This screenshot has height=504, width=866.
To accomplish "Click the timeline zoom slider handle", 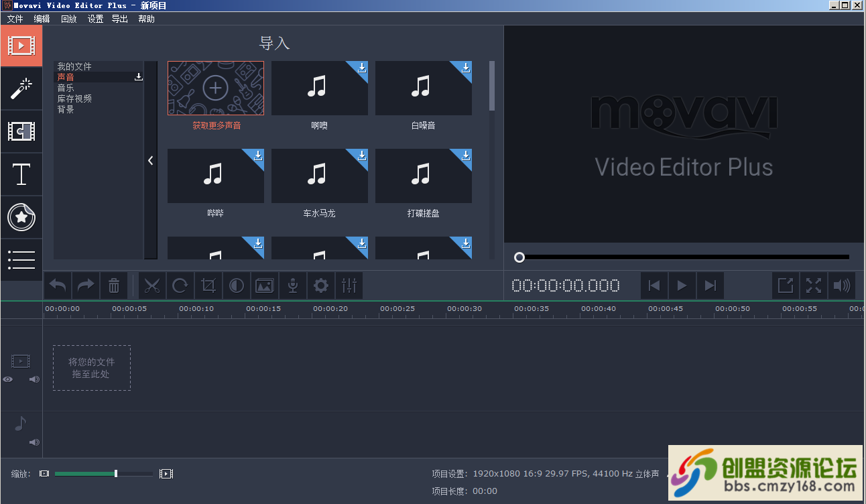I will click(116, 474).
